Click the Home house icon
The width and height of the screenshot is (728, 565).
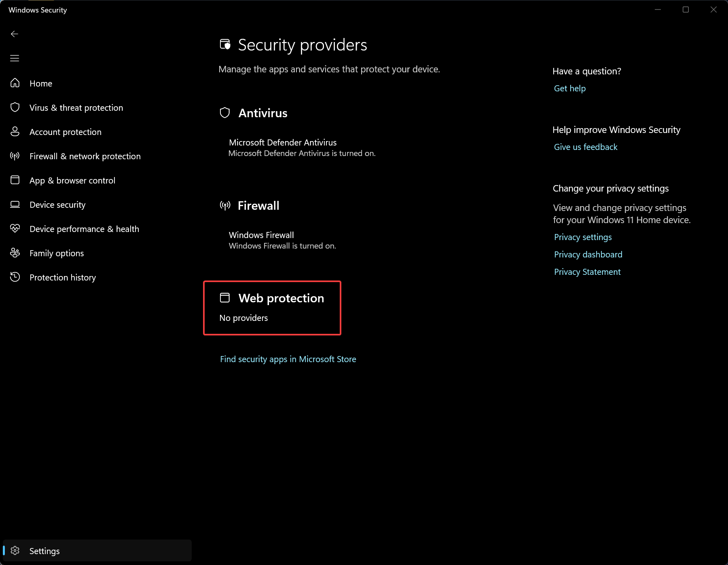[x=15, y=83]
